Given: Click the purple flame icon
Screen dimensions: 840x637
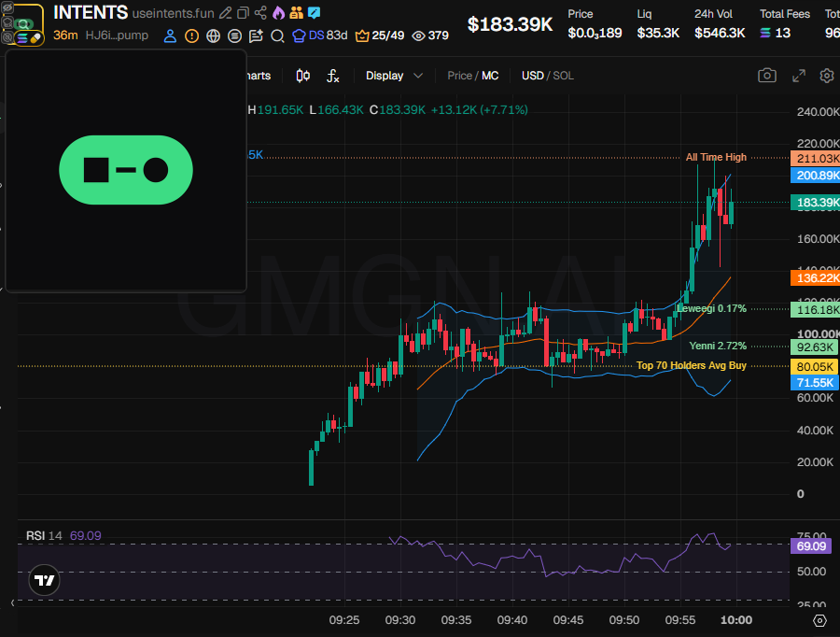Looking at the screenshot, I should [278, 13].
